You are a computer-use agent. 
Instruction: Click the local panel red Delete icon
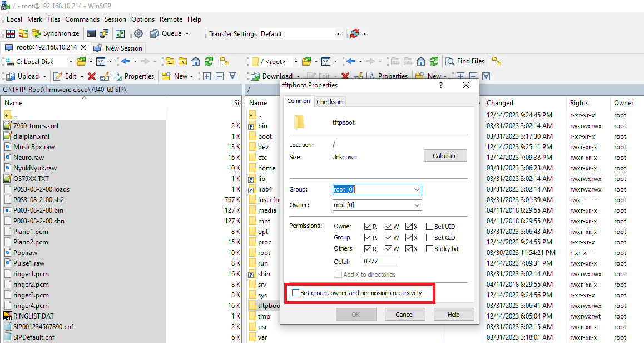click(x=92, y=76)
